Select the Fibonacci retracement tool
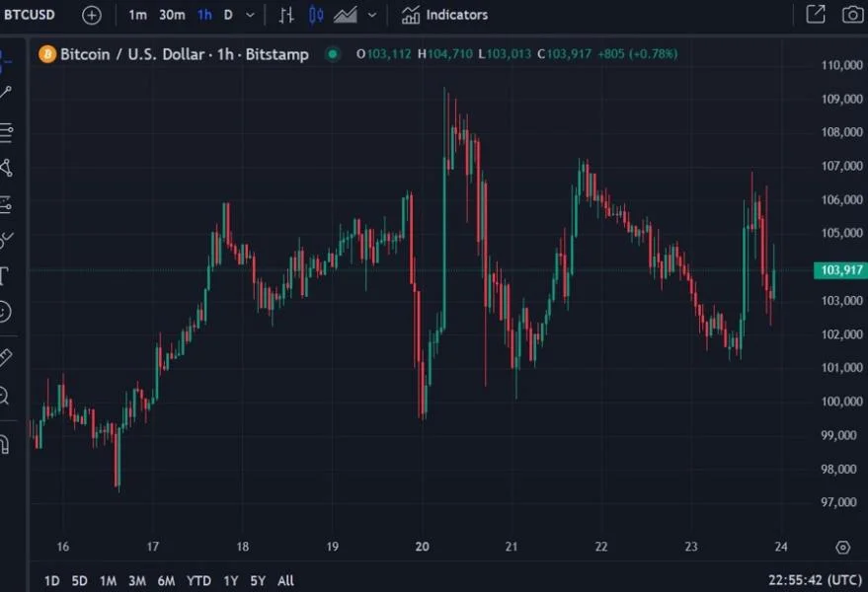This screenshot has width=868, height=592. (x=6, y=132)
